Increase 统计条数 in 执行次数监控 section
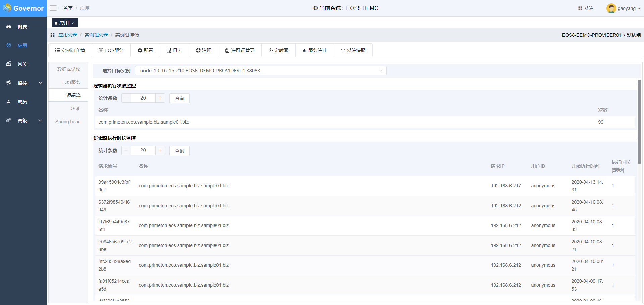 coord(160,98)
